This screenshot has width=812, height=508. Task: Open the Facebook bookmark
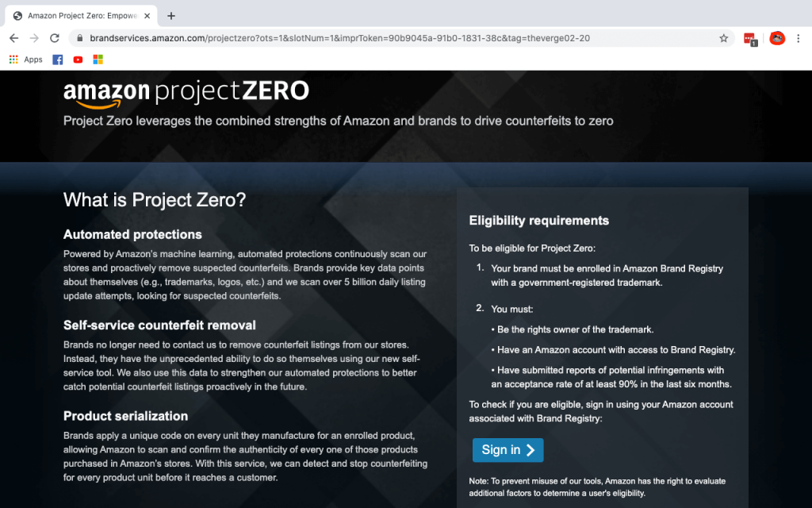click(x=57, y=60)
